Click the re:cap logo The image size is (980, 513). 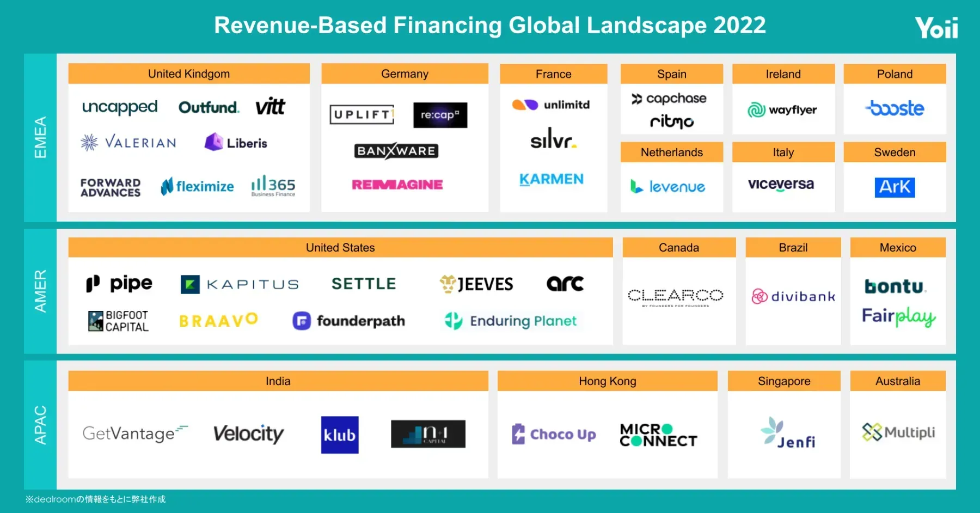point(440,115)
